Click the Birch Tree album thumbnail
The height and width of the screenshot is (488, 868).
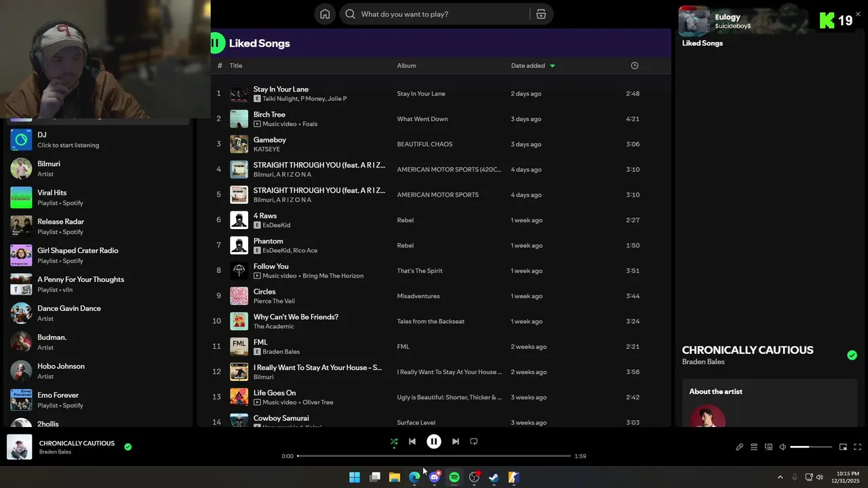[x=239, y=119]
